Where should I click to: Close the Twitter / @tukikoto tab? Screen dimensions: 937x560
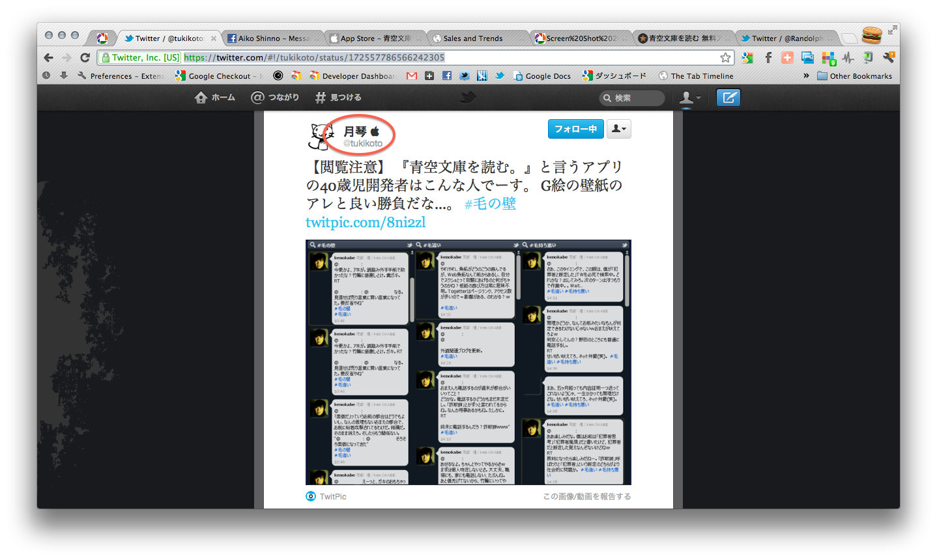(x=213, y=38)
